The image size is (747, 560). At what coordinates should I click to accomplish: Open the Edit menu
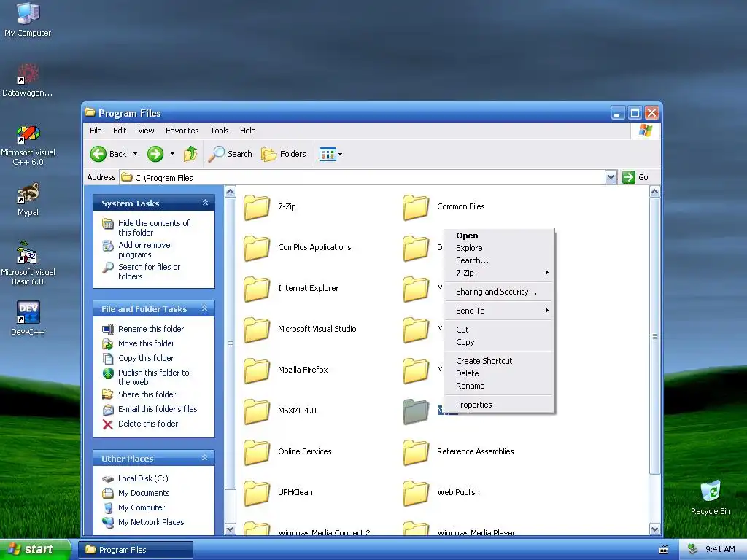point(120,131)
